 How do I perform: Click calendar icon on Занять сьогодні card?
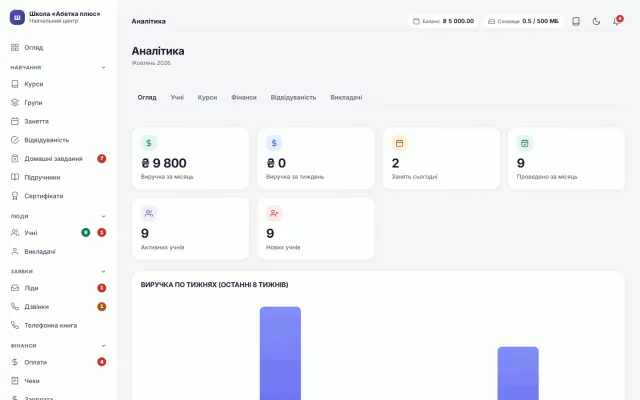(399, 143)
